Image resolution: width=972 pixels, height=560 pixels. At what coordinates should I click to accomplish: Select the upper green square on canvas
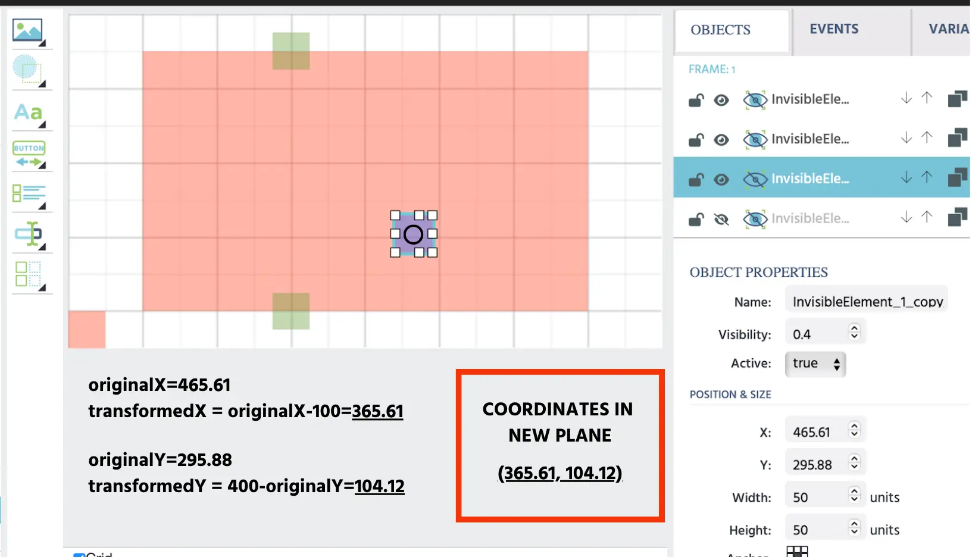(291, 51)
